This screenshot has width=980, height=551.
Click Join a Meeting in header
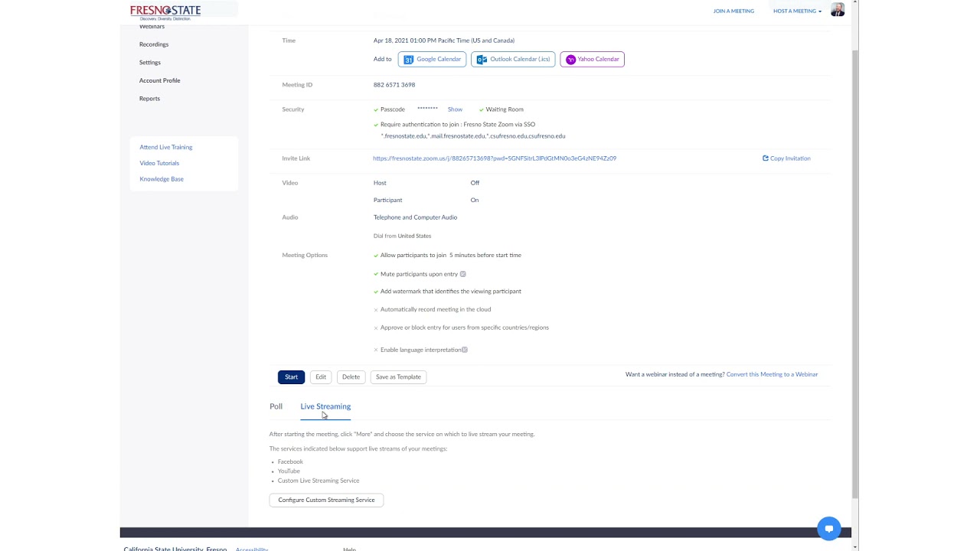(x=733, y=11)
